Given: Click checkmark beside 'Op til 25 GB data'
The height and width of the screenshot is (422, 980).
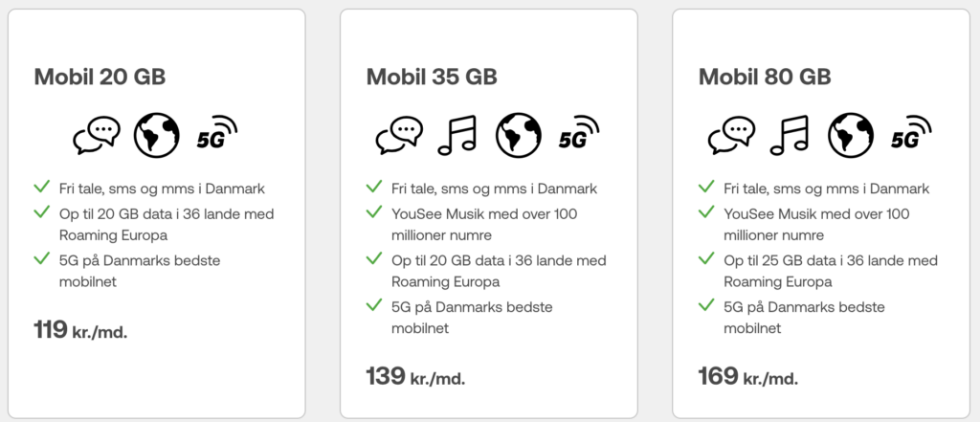Looking at the screenshot, I should point(707,258).
